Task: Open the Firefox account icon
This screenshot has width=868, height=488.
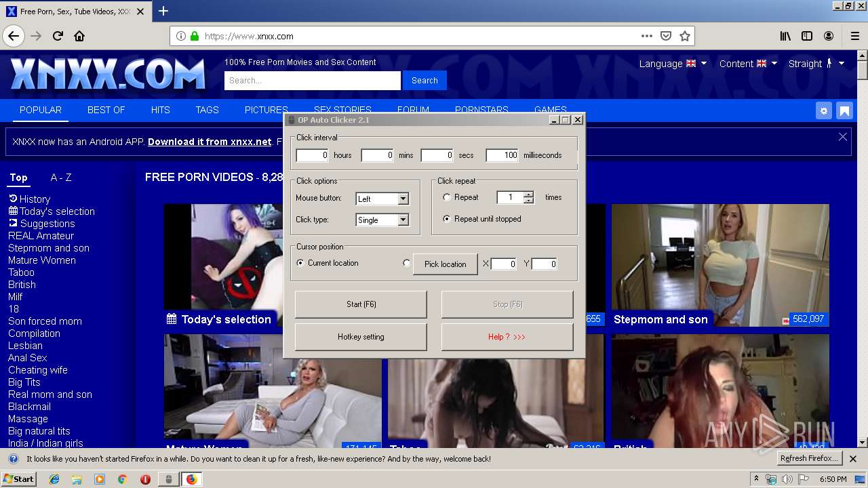Action: pyautogui.click(x=829, y=36)
